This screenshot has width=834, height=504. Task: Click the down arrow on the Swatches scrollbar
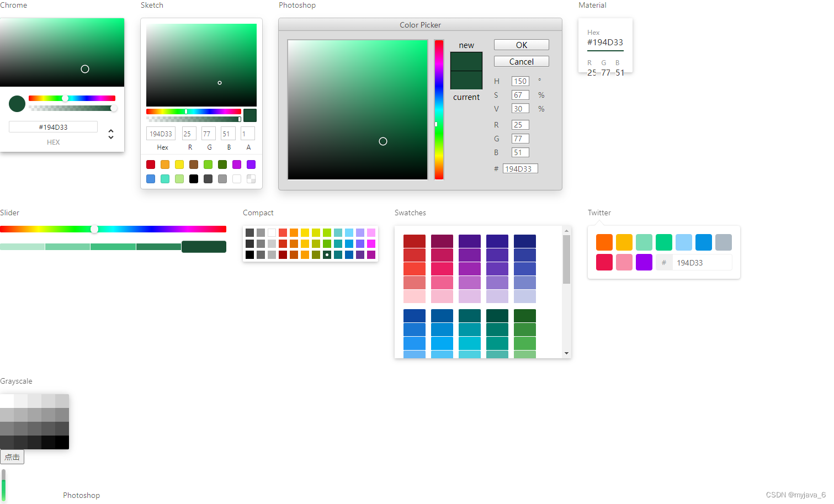566,353
